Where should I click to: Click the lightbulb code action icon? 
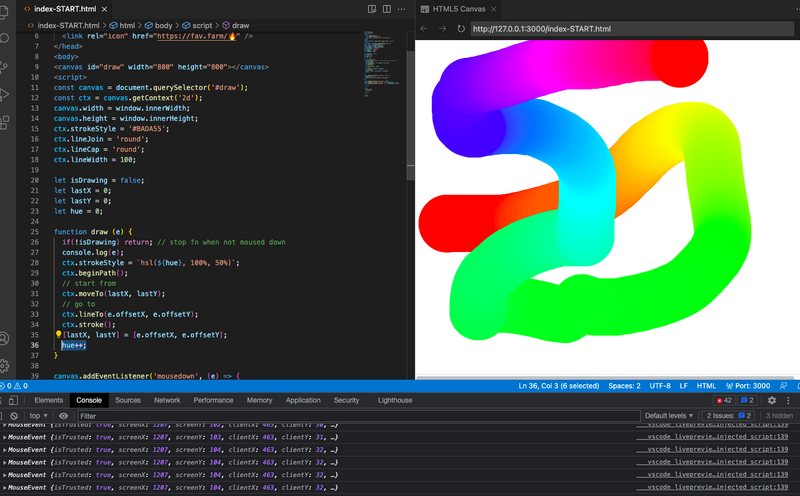point(58,335)
